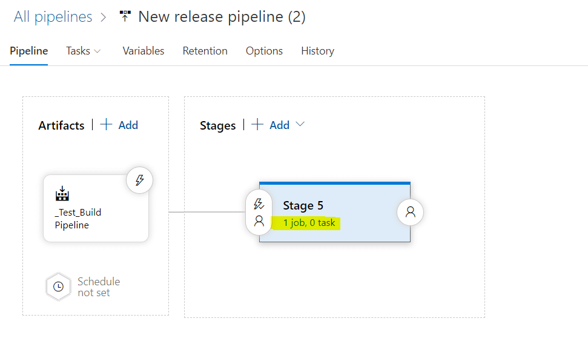The width and height of the screenshot is (588, 364).
Task: View the History tab
Action: [x=317, y=51]
